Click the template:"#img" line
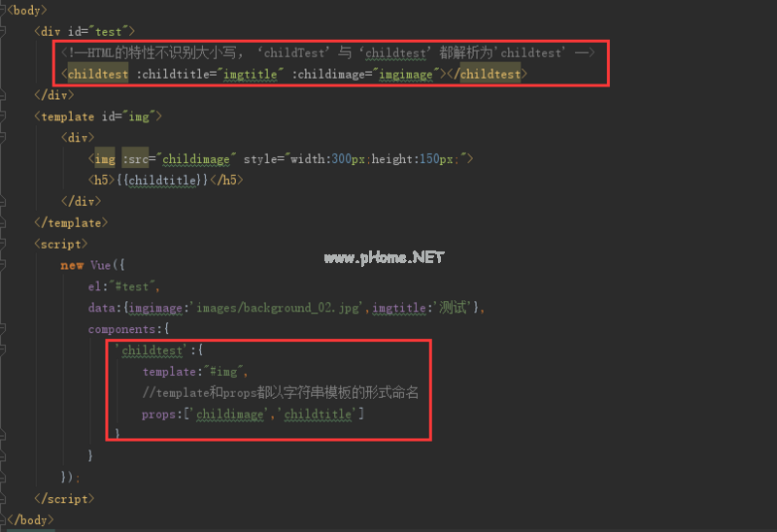Image resolution: width=777 pixels, height=532 pixels. [195, 372]
